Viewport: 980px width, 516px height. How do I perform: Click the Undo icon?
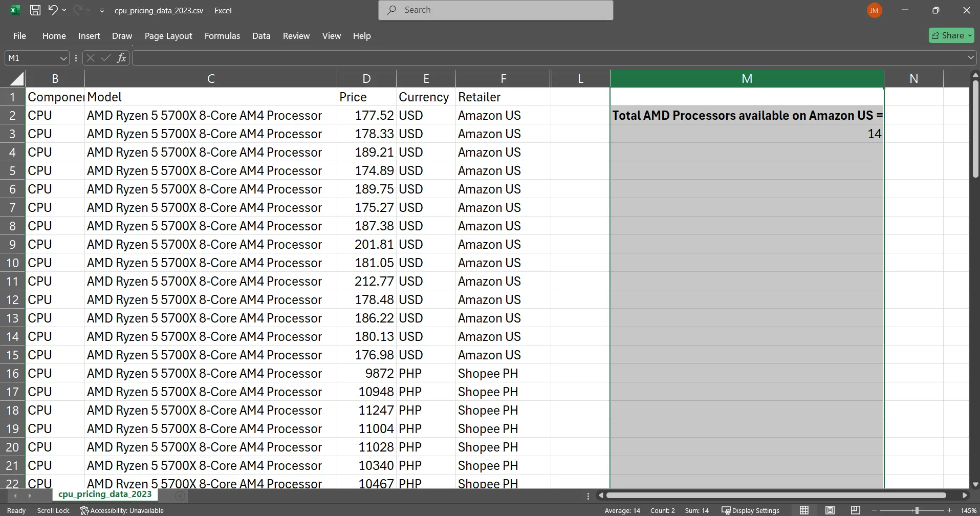point(53,10)
